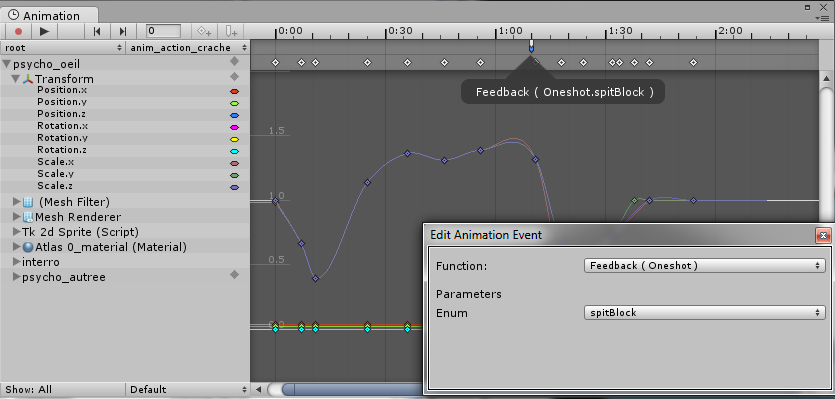Viewport: 835px width, 399px height.
Task: Expand Atlas 0_material (Material) row
Action: pos(17,247)
